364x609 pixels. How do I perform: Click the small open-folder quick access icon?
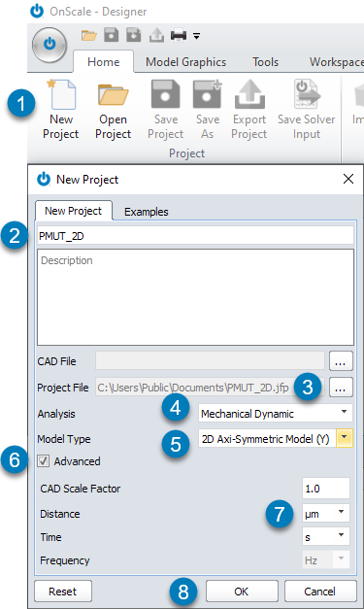[89, 36]
